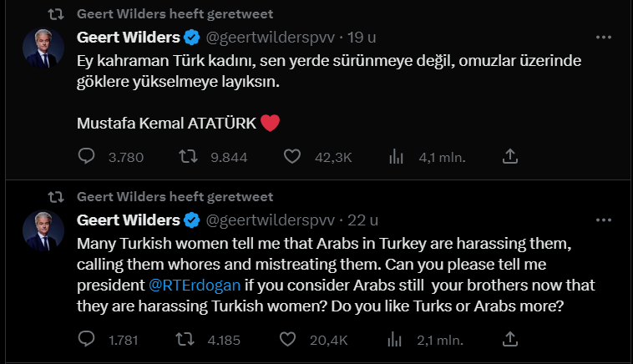Like the Atatürk quote tweet
The height and width of the screenshot is (364, 633).
291,156
